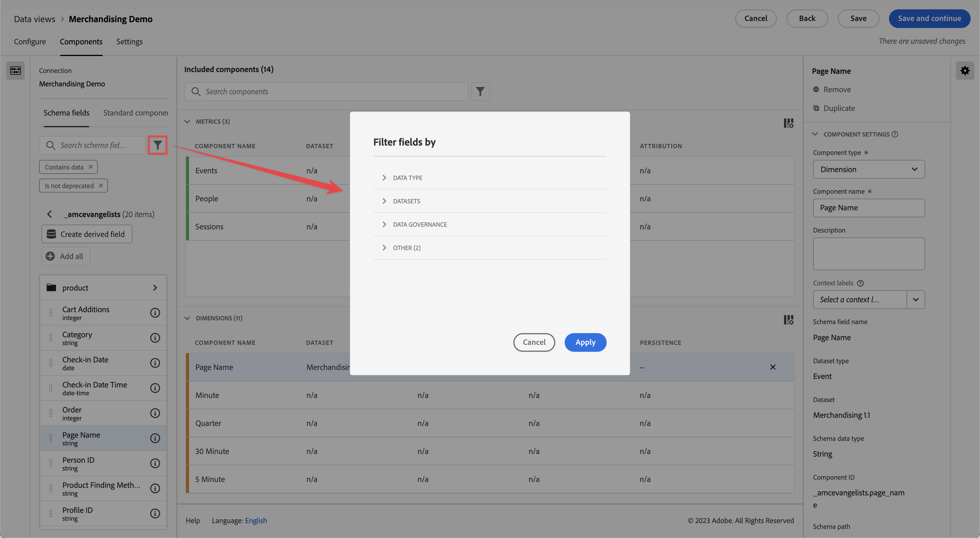Open the Metrics column settings icon
Viewport: 980px width, 538px height.
(x=788, y=123)
